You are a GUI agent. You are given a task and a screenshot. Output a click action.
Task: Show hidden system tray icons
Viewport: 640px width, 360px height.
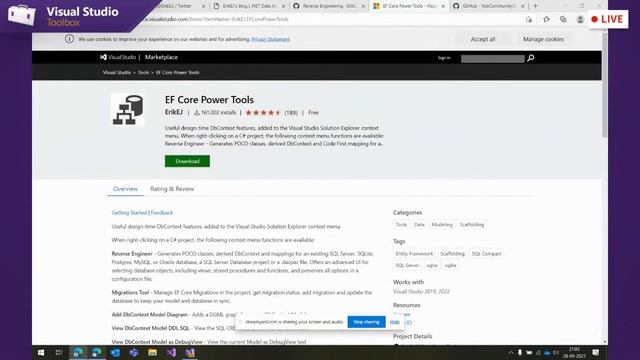click(511, 353)
